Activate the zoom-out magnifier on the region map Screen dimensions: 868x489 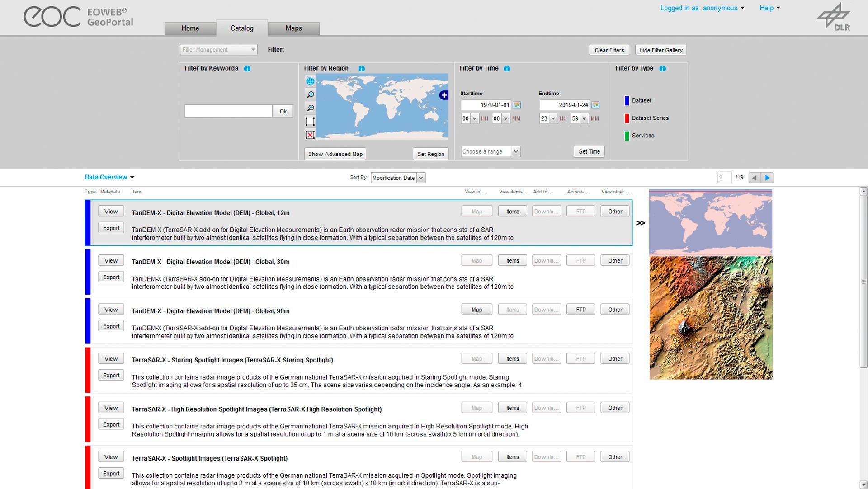click(x=310, y=108)
